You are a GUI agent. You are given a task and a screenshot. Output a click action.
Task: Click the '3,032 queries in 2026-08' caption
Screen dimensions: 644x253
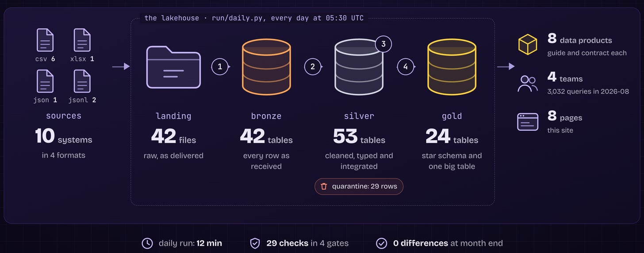pos(588,92)
